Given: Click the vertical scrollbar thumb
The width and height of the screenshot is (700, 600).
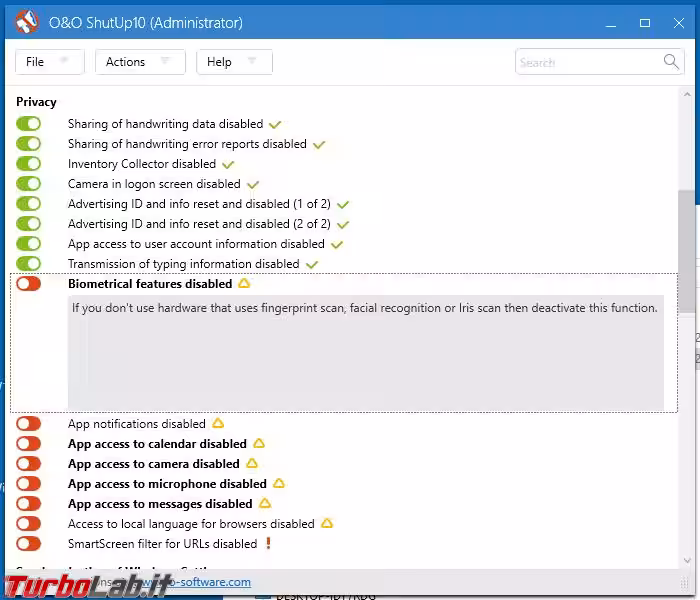Looking at the screenshot, I should click(686, 250).
